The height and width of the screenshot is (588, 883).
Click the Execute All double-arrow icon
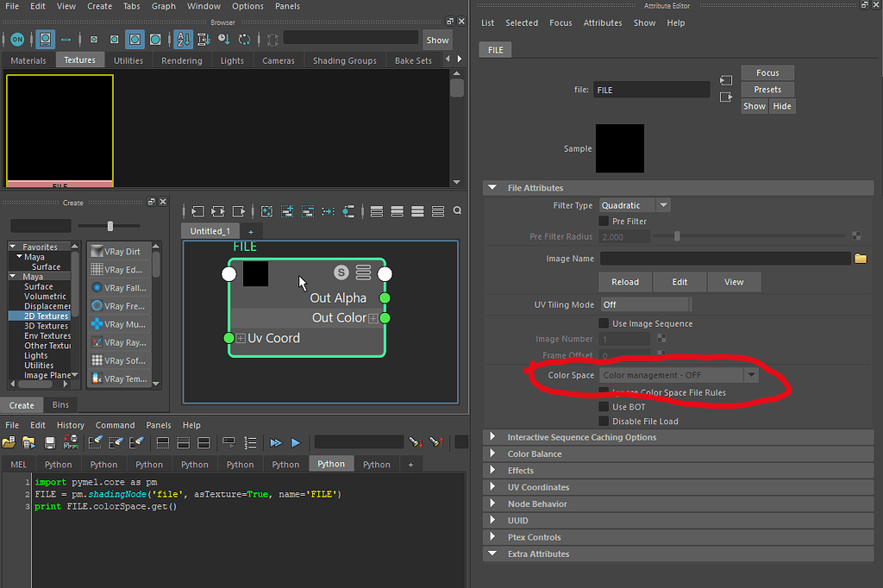coord(276,442)
